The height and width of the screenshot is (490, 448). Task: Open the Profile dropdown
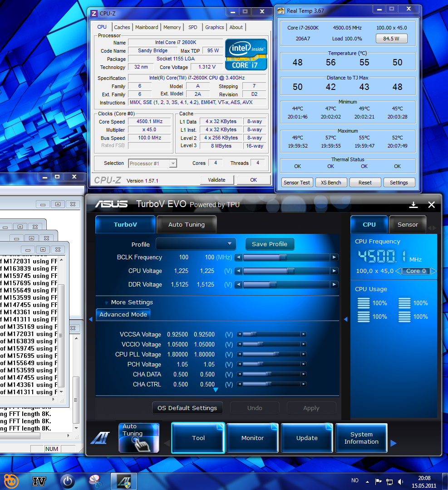pos(196,244)
